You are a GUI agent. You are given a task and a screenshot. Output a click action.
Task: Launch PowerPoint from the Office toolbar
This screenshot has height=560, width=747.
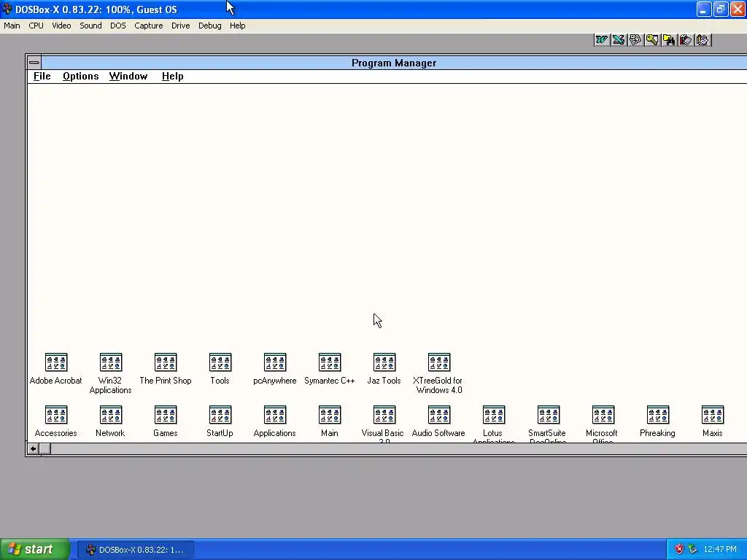click(x=635, y=40)
